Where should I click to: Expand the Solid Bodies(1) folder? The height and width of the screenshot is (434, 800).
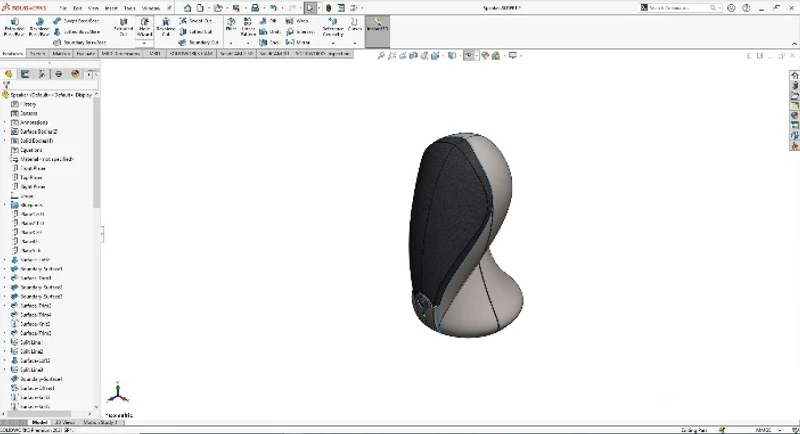(x=5, y=141)
